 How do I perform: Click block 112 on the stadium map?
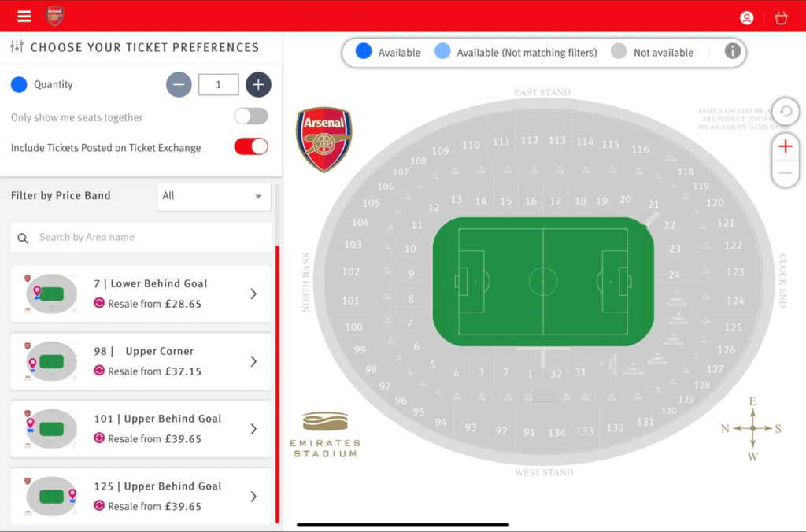529,140
